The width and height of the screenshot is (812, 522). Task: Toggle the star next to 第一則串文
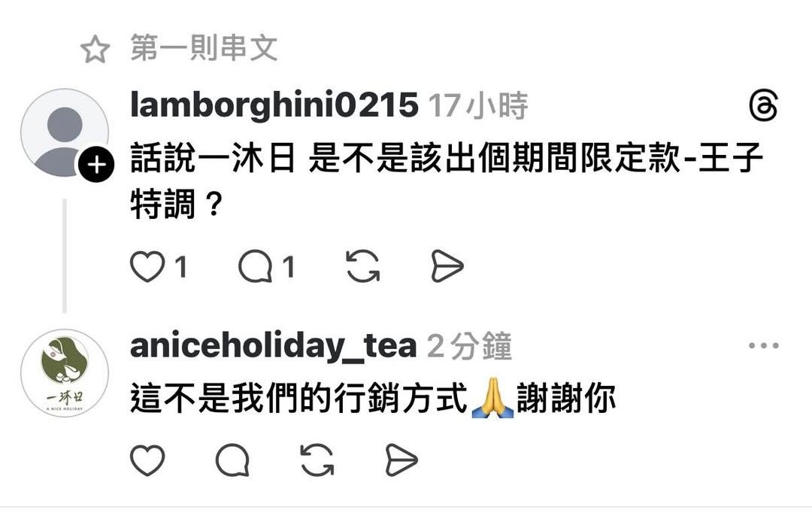95,49
